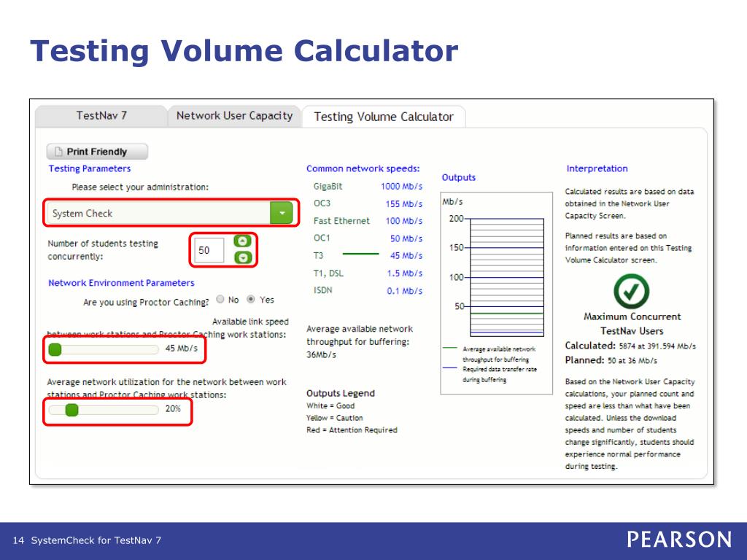Click the Outputs heading
Image resolution: width=747 pixels, height=560 pixels.
pos(458,177)
